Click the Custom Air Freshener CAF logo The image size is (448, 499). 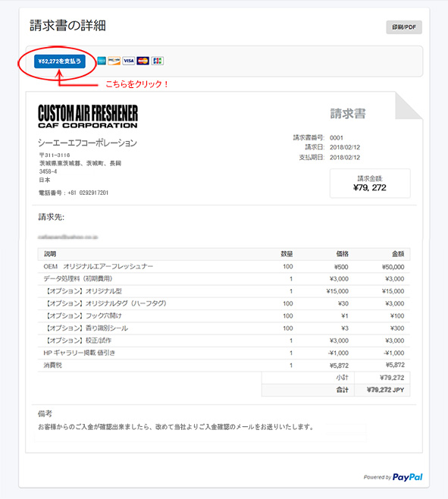pos(88,116)
